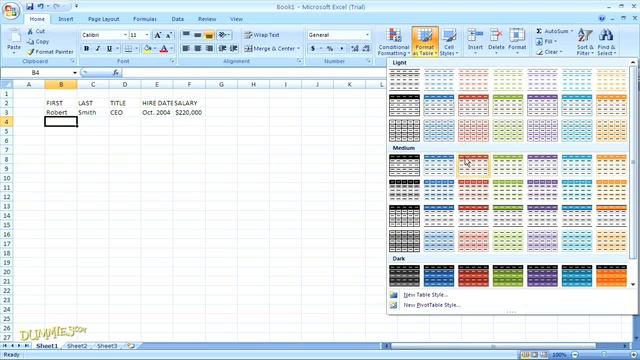
Task: Click Format as Table button
Action: point(425,42)
